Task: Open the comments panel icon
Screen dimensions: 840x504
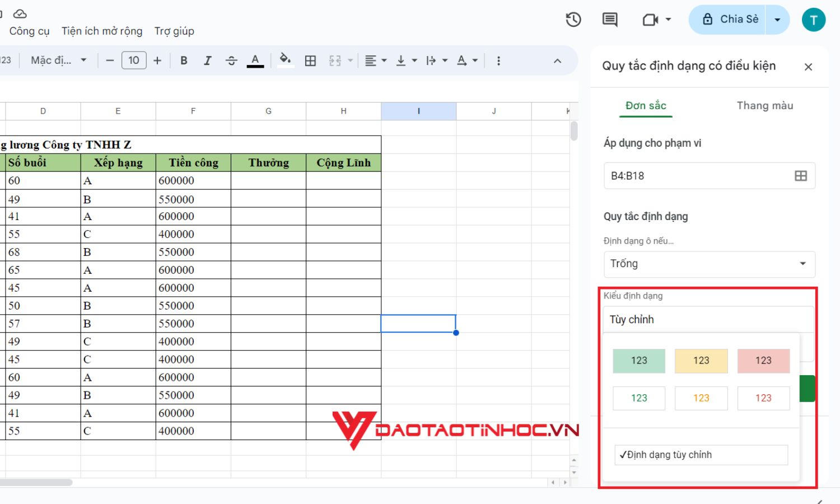Action: tap(610, 20)
